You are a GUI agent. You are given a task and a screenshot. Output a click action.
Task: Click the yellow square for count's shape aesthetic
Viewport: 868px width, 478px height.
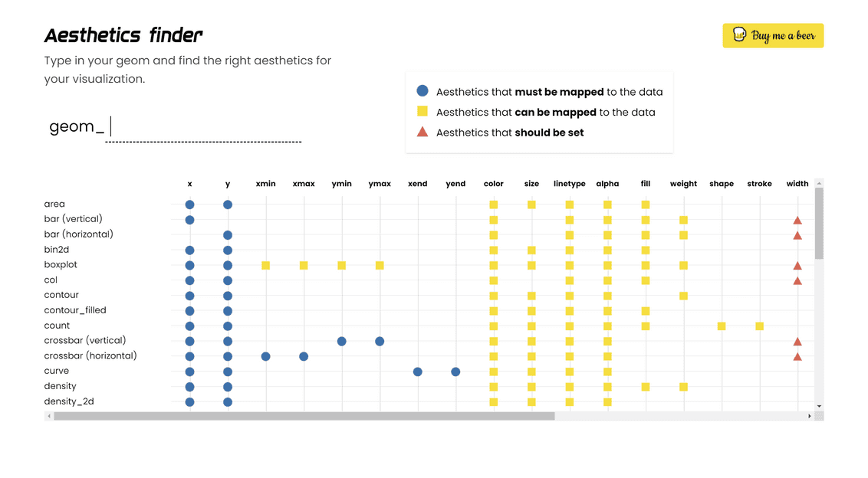[x=722, y=326]
